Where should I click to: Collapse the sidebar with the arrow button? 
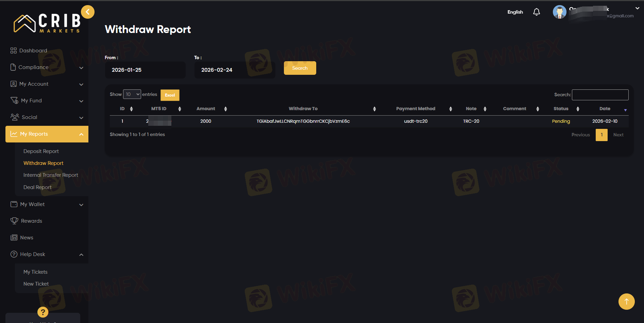point(88,12)
